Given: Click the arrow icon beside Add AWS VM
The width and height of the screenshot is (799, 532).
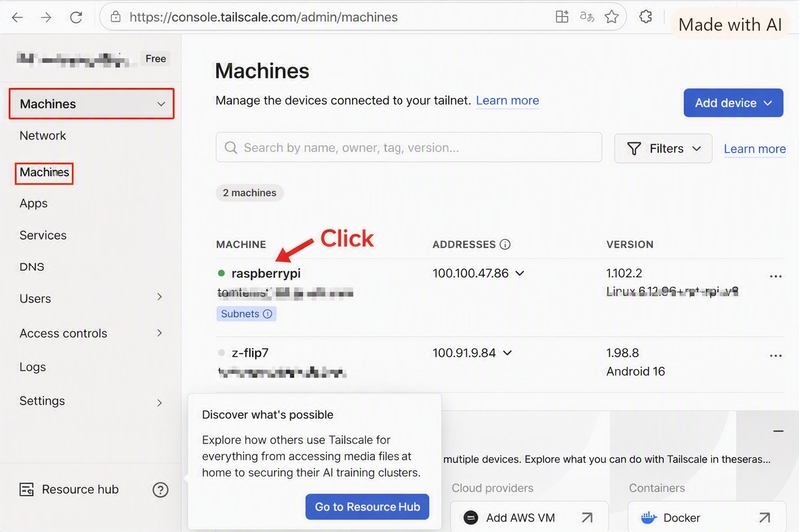Looking at the screenshot, I should (x=587, y=518).
